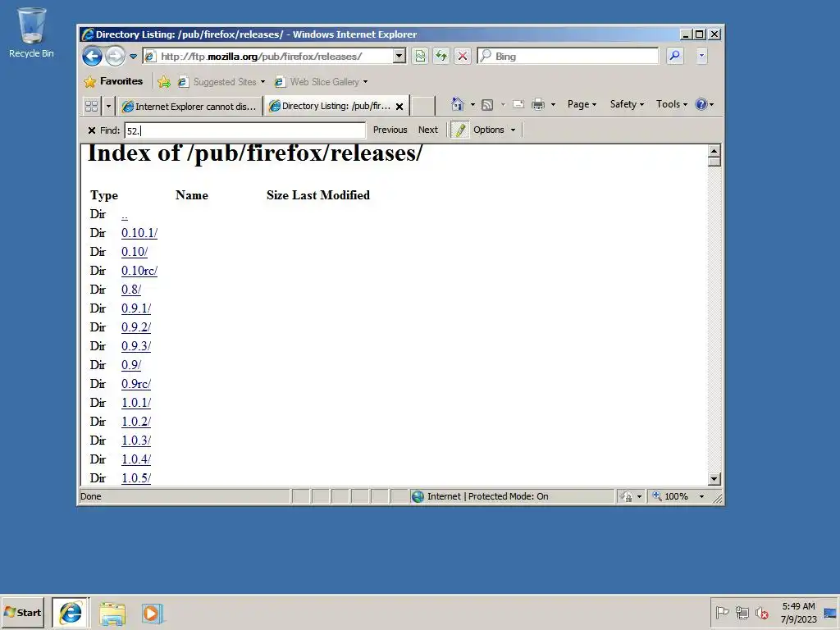Screen dimensions: 840x630
Task: Open the Web Slice Gallery link
Action: (321, 82)
